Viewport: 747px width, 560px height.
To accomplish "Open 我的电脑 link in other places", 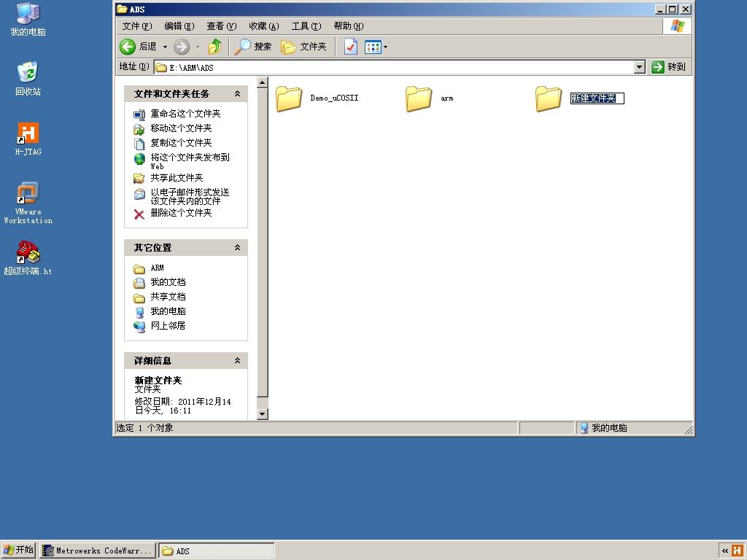I will 169,311.
